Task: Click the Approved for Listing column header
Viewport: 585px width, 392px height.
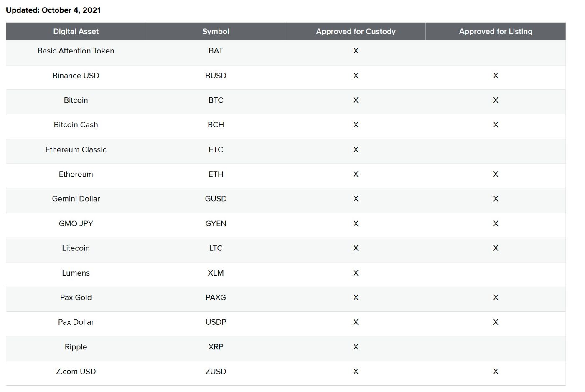Action: (x=495, y=31)
